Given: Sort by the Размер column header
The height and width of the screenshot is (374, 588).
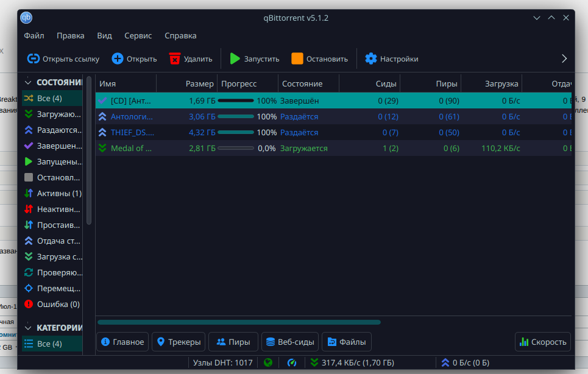Looking at the screenshot, I should tap(186, 83).
